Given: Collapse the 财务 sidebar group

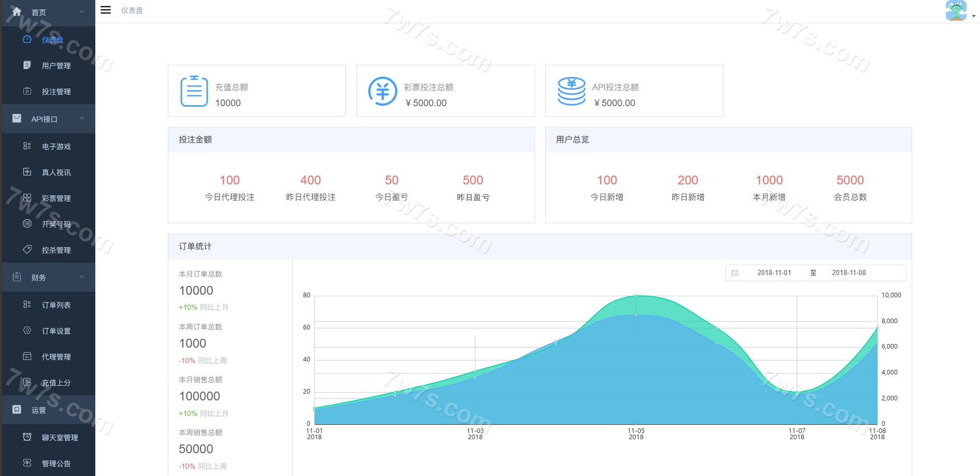Looking at the screenshot, I should [x=82, y=277].
